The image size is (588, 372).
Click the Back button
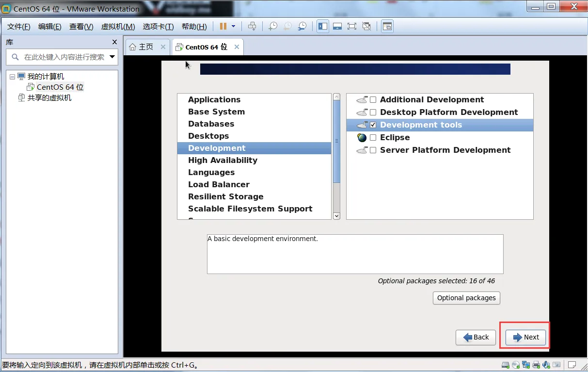(476, 337)
